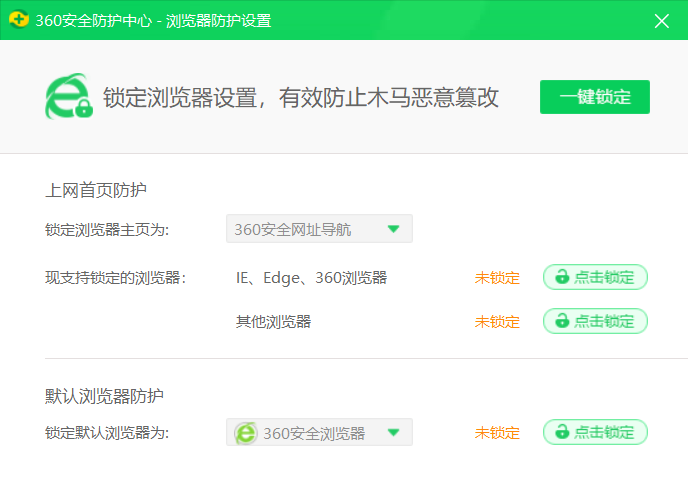Click the 360 shield logo in title bar
The image size is (688, 494).
coord(18,20)
